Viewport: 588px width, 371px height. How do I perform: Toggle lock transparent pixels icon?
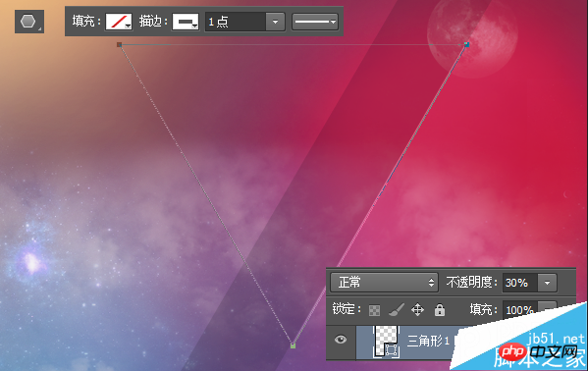tap(374, 310)
